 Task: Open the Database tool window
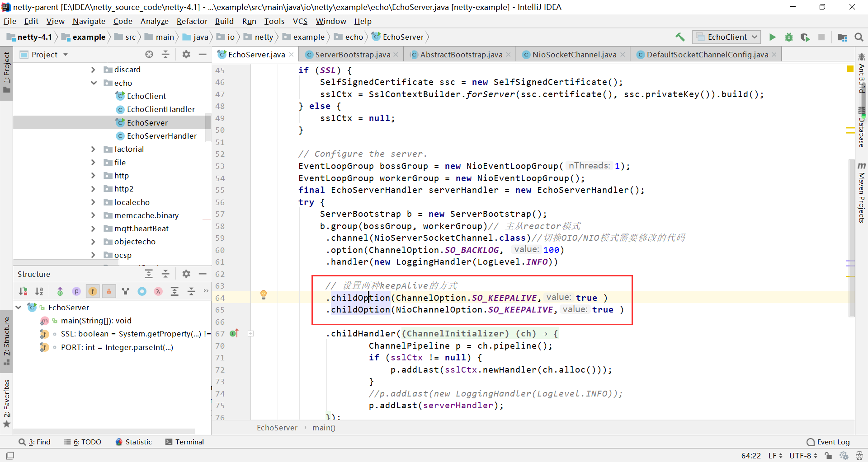pos(862,128)
